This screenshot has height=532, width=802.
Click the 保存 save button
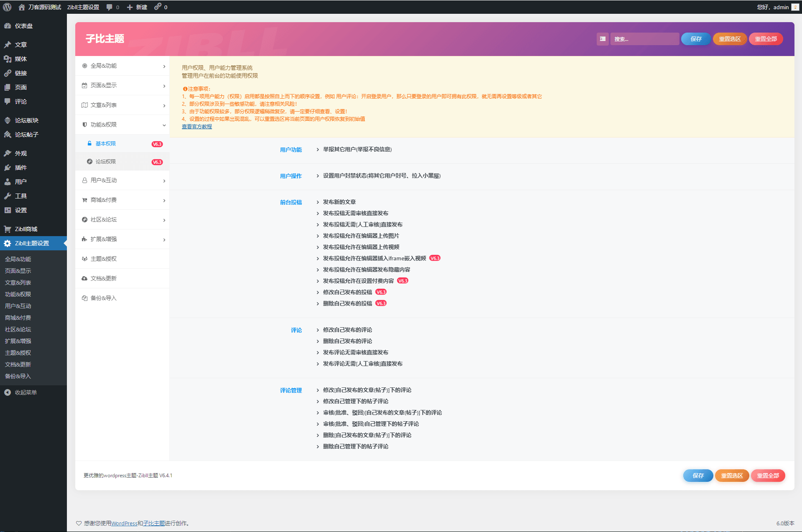pos(695,39)
